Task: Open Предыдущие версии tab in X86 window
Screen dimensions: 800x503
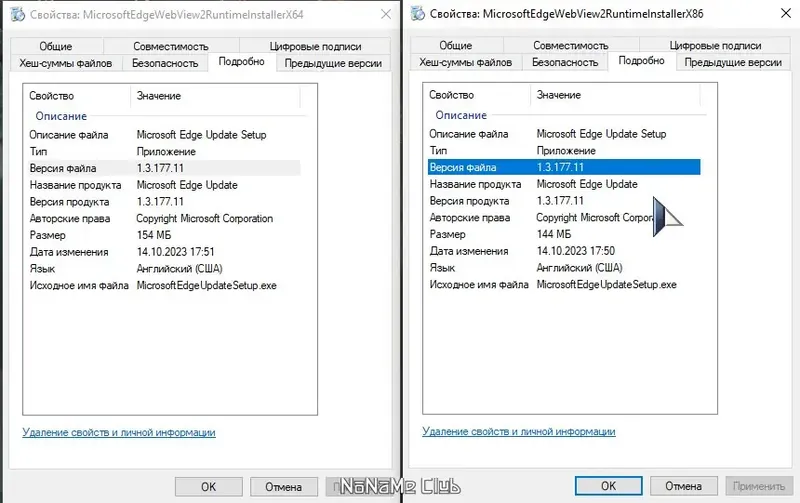Action: coord(733,62)
